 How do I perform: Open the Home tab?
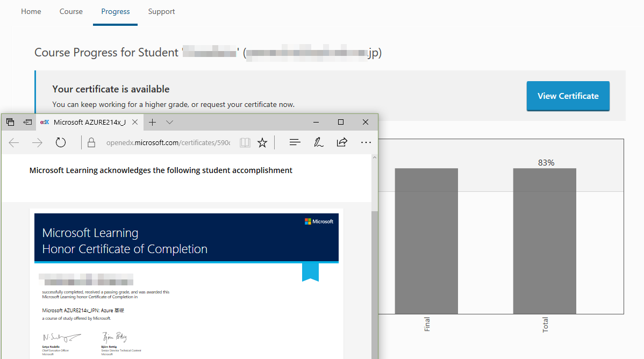click(x=31, y=11)
